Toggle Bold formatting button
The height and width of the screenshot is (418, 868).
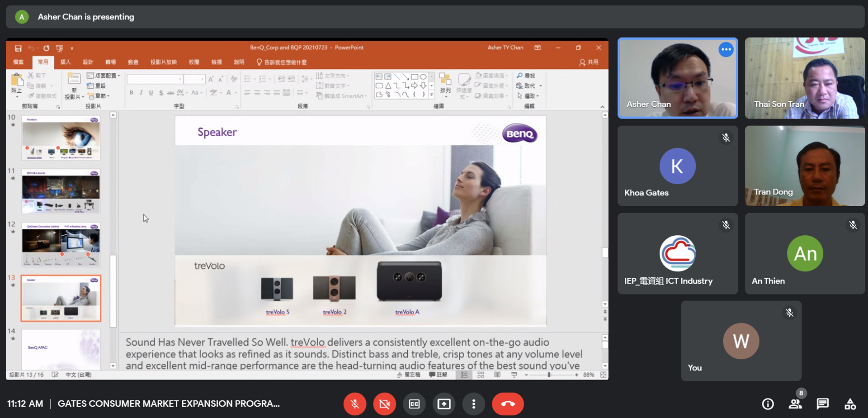tap(132, 93)
